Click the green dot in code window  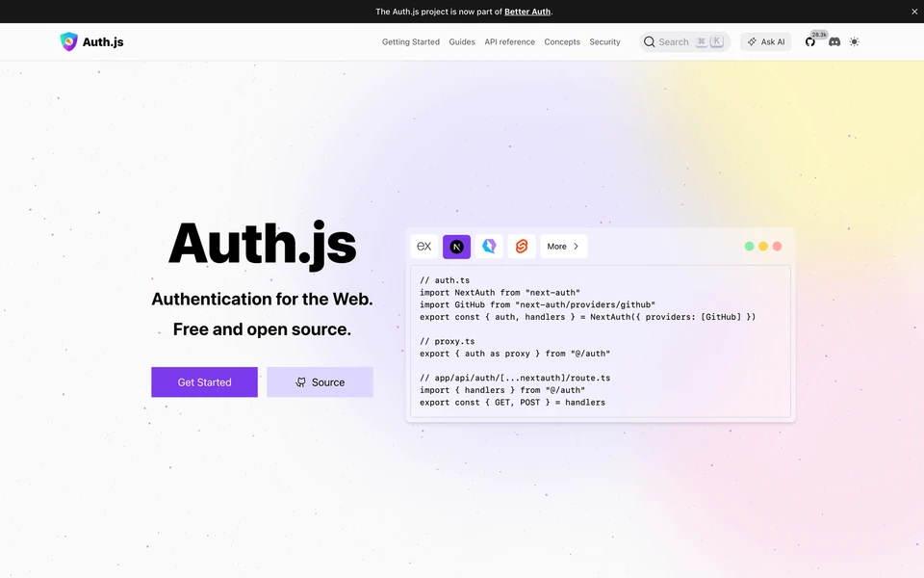[x=749, y=247]
